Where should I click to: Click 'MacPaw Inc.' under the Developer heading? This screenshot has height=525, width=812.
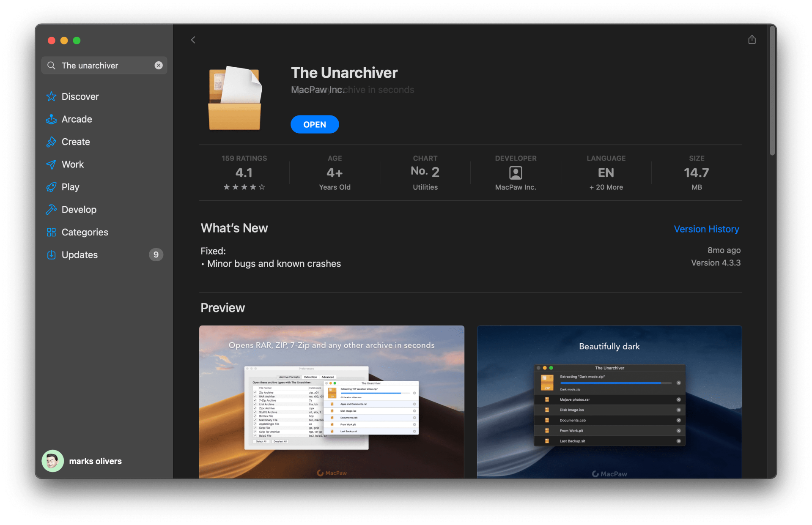pos(516,187)
